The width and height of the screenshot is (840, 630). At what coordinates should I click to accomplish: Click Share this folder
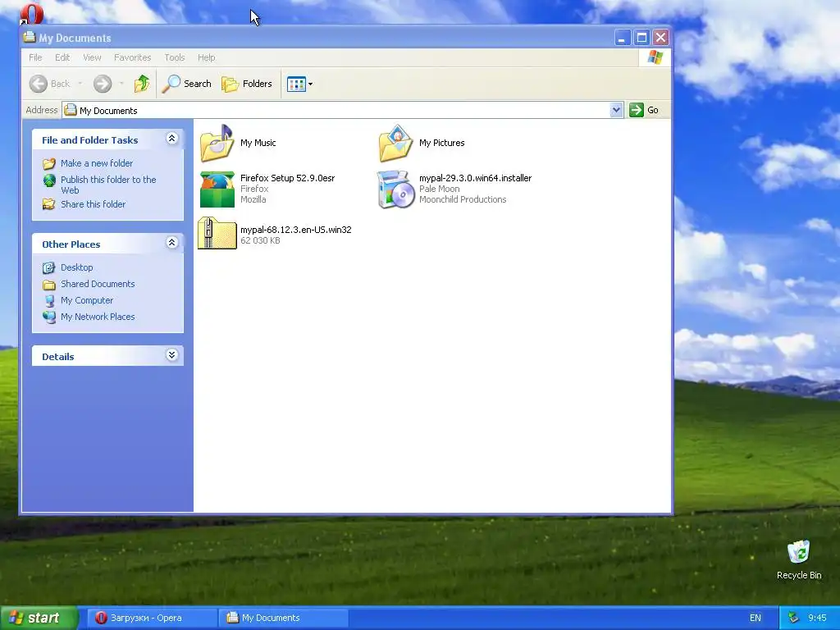(x=93, y=204)
